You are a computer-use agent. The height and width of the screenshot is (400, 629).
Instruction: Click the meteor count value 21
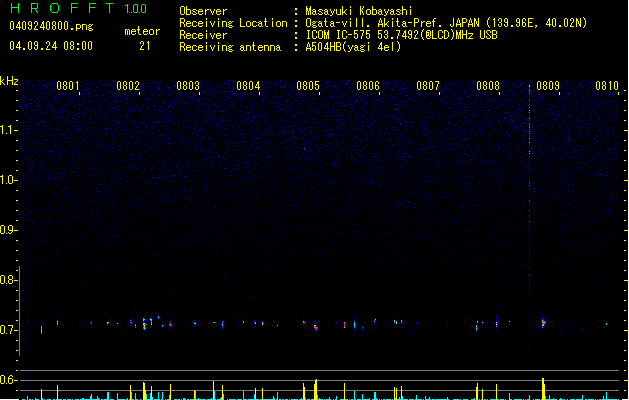(x=145, y=46)
